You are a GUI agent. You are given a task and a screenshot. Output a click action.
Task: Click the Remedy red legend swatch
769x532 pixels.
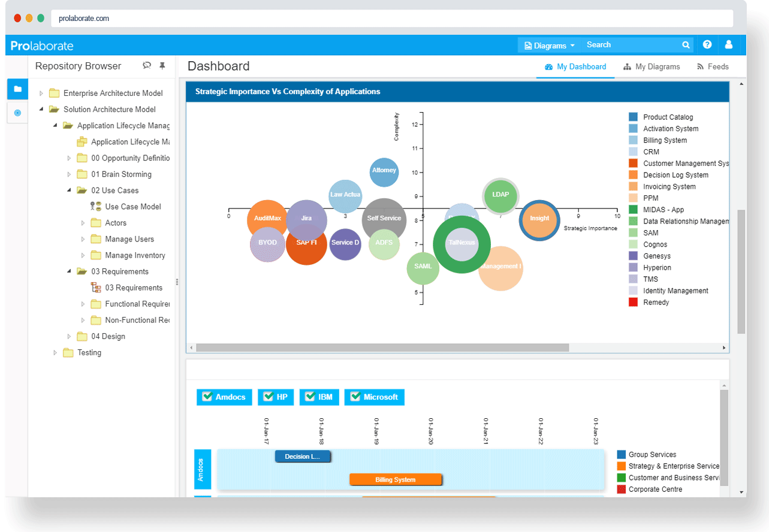pyautogui.click(x=633, y=303)
